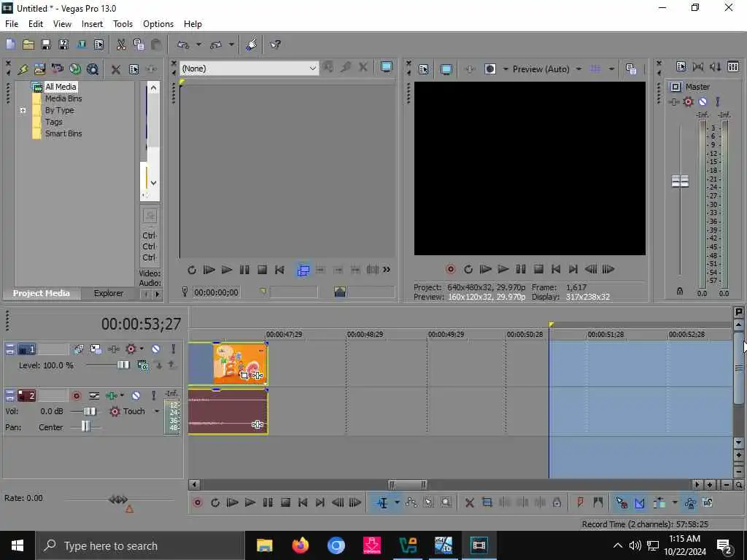Open the Tools menu
This screenshot has height=560, width=747.
tap(123, 24)
